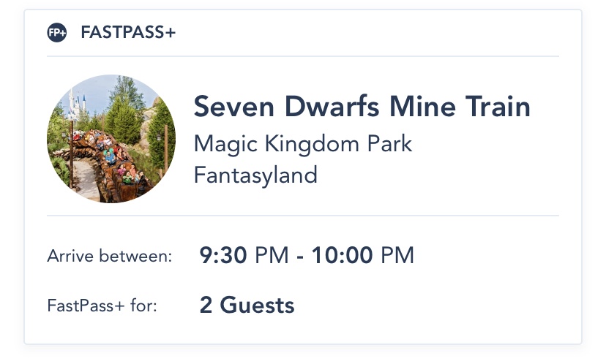Screen dimensions: 606x364
Task: Select the Fantasyland area text
Action: coord(255,175)
